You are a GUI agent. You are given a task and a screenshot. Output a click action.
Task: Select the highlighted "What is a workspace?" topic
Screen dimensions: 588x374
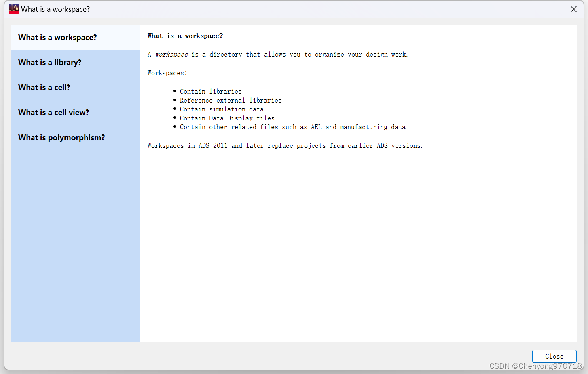57,37
